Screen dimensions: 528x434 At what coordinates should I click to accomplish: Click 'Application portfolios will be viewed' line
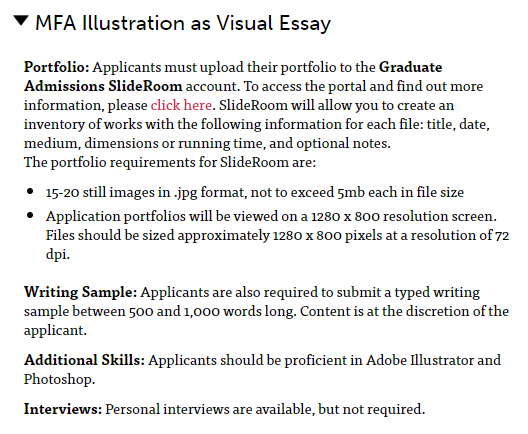click(271, 216)
